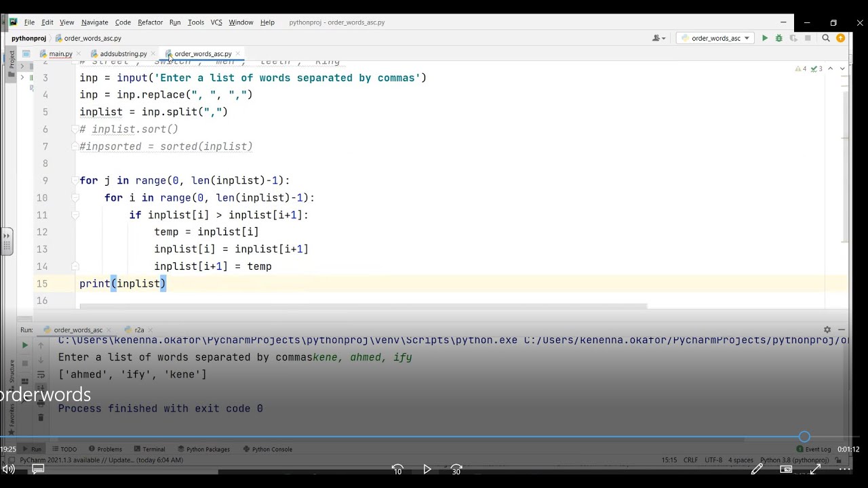Select the order_words_asc.py editor tab
The image size is (868, 488).
point(203,54)
